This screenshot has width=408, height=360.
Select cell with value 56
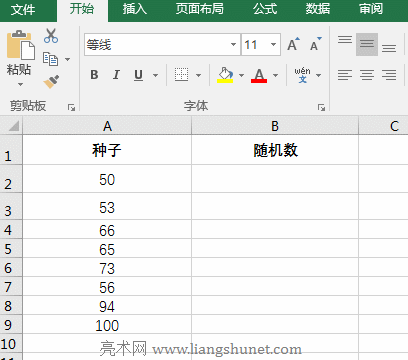point(107,286)
